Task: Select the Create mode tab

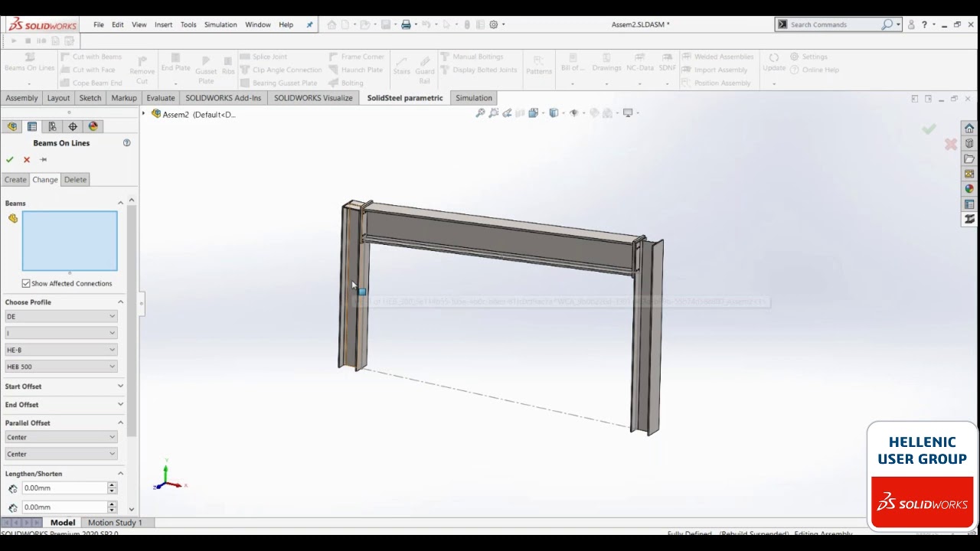Action: pos(15,180)
